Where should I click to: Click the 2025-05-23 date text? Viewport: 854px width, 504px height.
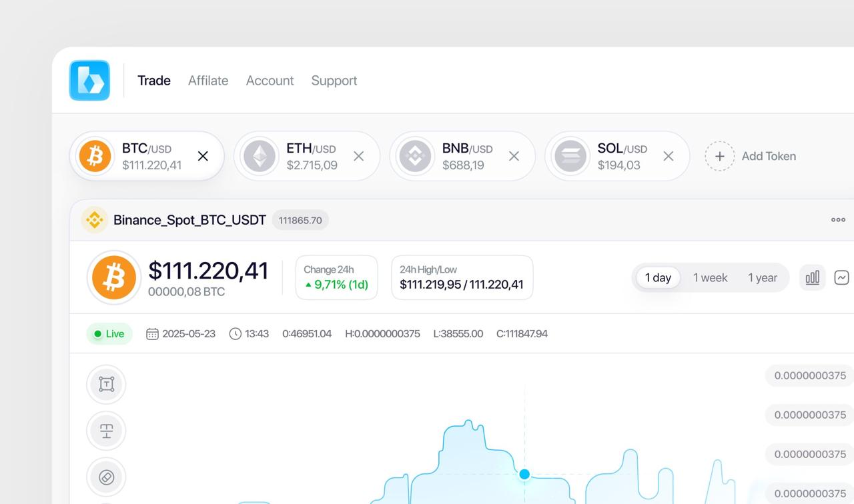pos(189,334)
